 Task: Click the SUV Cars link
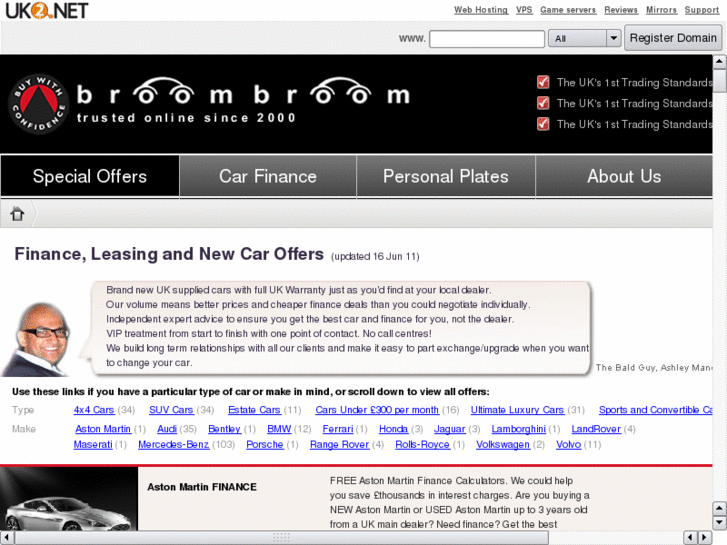[171, 410]
